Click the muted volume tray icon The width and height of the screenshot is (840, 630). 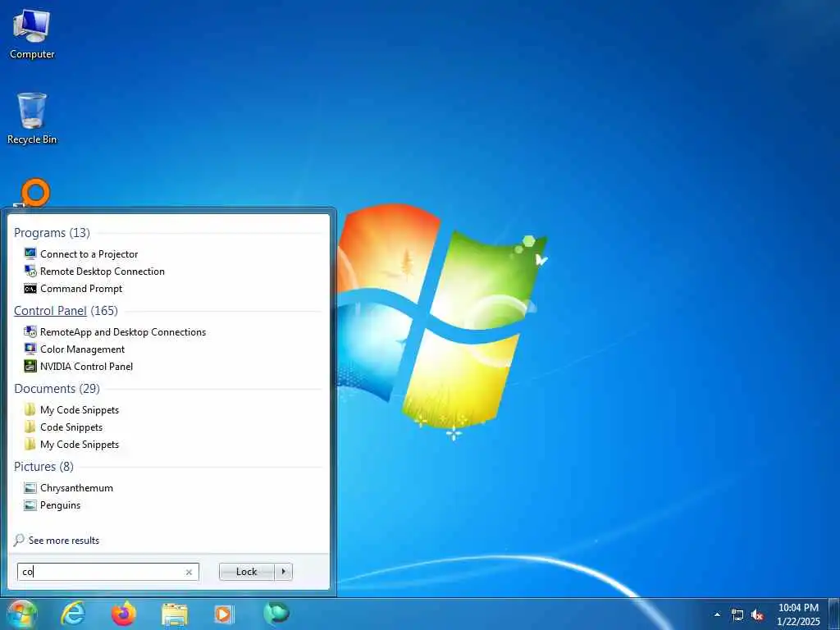coord(757,615)
